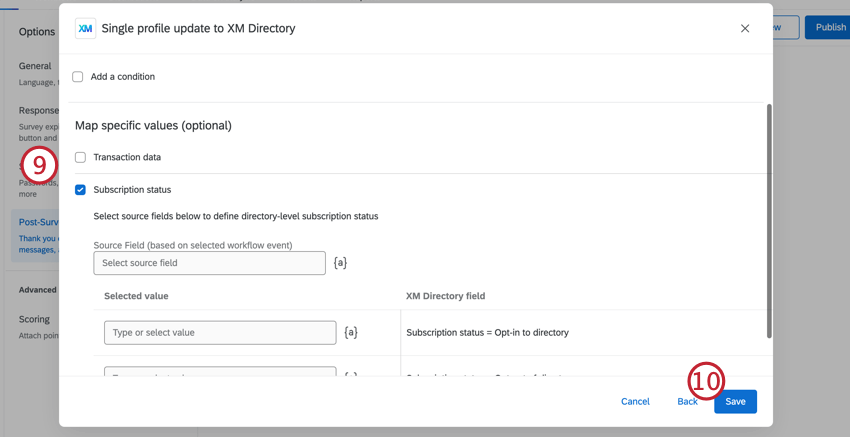Go Back to the previous step

point(687,402)
